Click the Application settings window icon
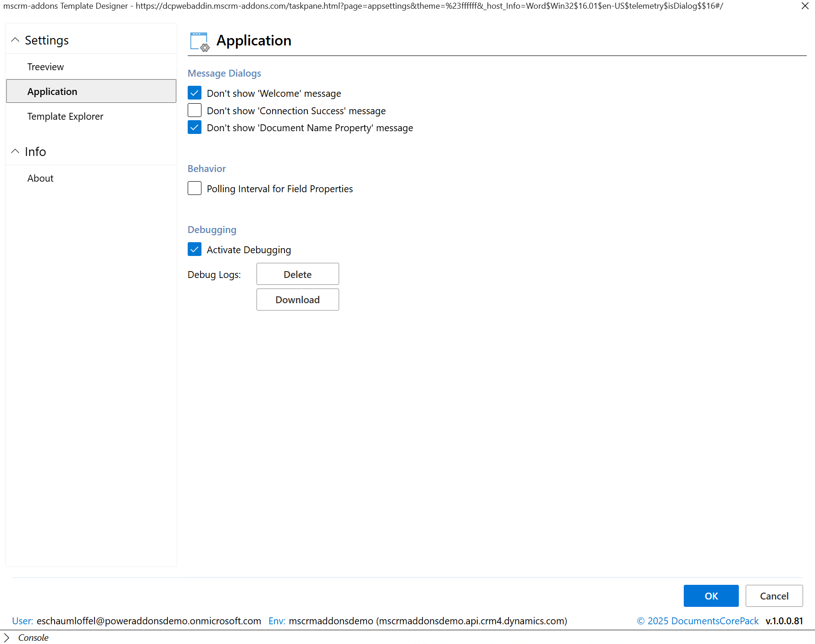815x644 pixels. click(x=199, y=41)
